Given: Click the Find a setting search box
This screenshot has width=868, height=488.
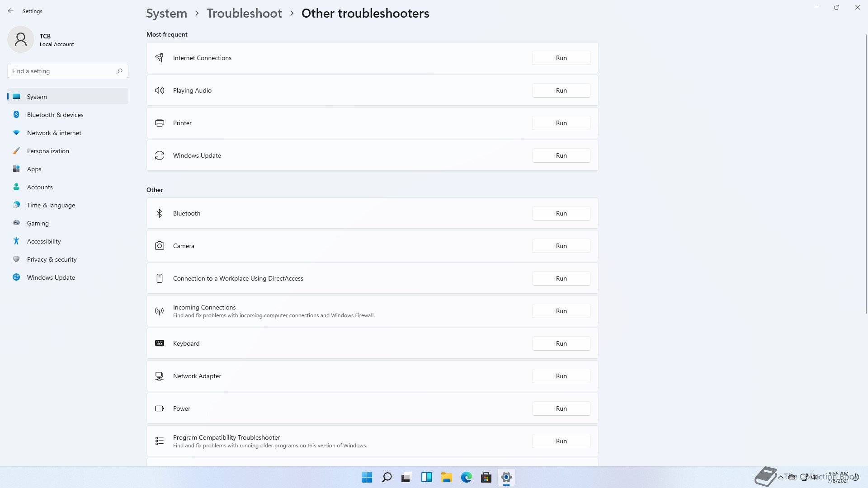Looking at the screenshot, I should [x=68, y=71].
